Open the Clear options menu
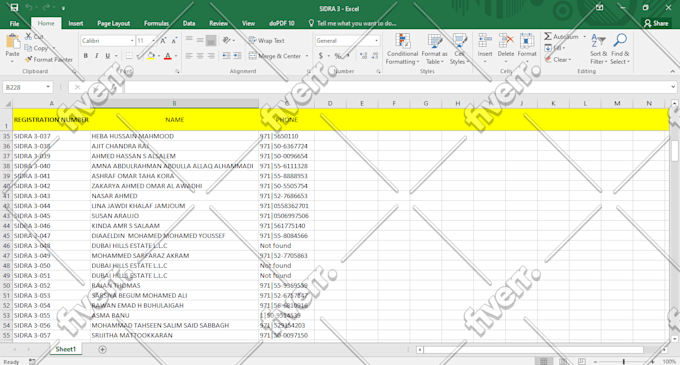The width and height of the screenshot is (680, 365). pos(558,59)
